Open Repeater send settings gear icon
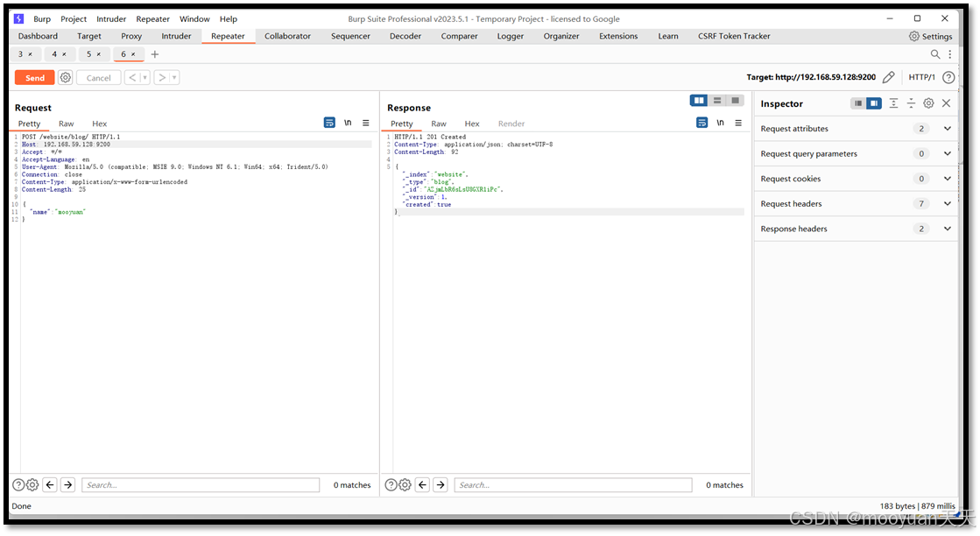 tap(66, 77)
